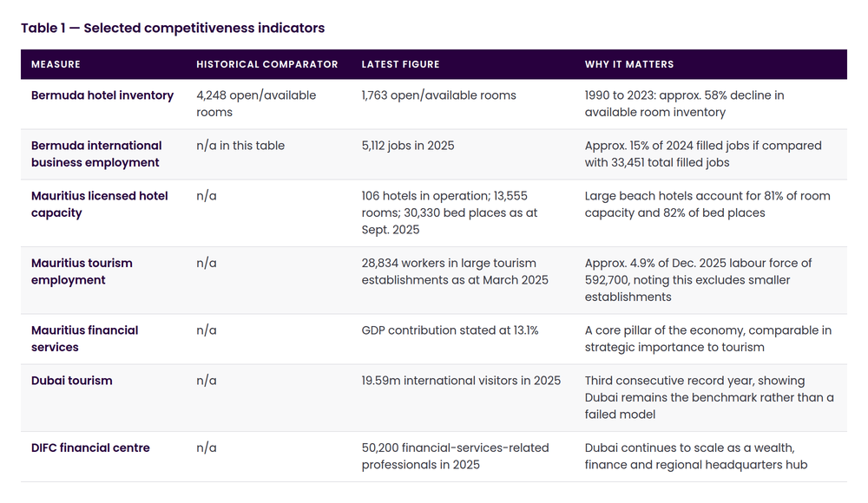Select 'Mauritius financial services' row label
868x503 pixels.
click(85, 338)
